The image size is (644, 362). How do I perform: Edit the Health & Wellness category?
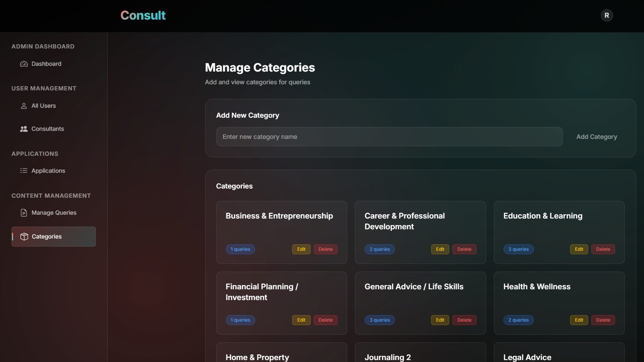(579, 320)
